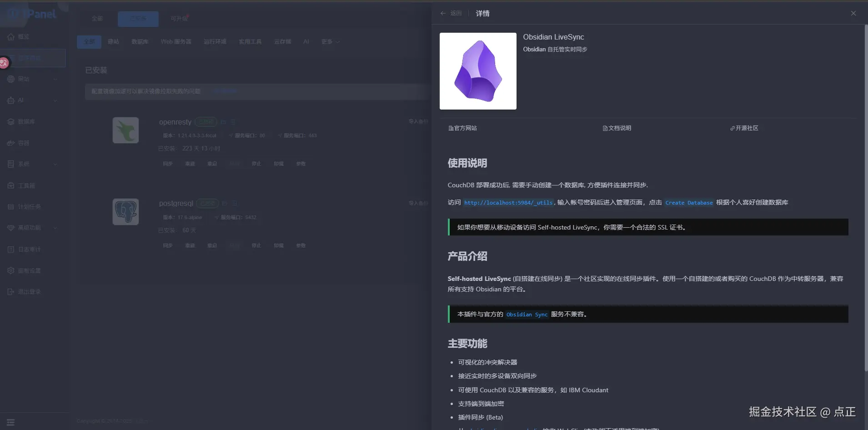Screen dimensions: 868x430
Task: Filter by the 数据库 category tab
Action: click(x=140, y=42)
